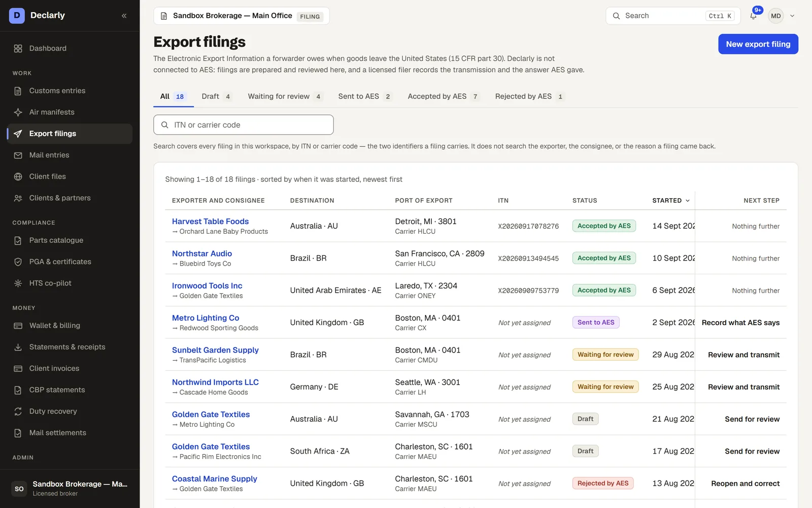
Task: Go to Client invoices
Action: pyautogui.click(x=70, y=368)
